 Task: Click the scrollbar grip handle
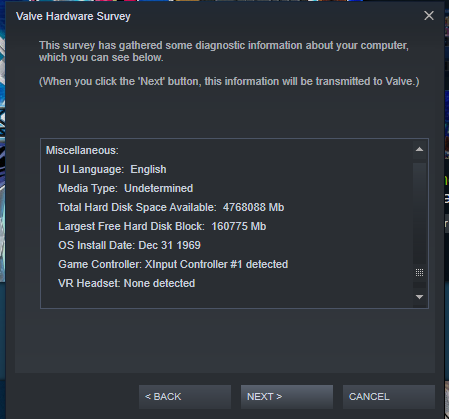(419, 273)
